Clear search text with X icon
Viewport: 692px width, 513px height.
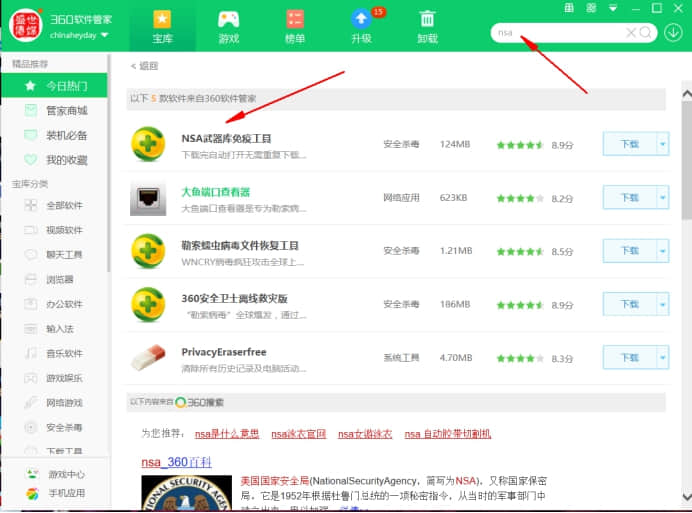click(631, 32)
